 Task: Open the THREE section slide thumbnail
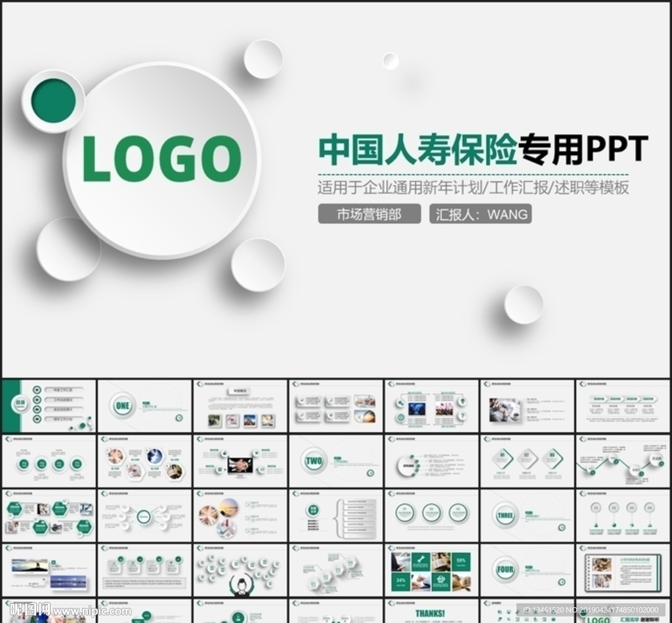click(527, 515)
